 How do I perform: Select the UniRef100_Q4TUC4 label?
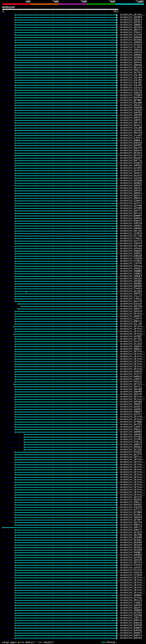(131, 72)
